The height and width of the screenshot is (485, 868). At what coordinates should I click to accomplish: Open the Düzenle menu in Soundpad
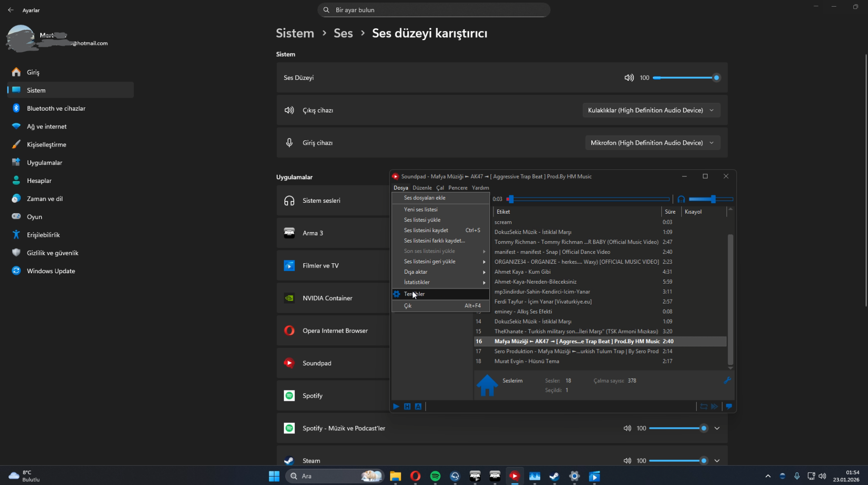(x=422, y=188)
